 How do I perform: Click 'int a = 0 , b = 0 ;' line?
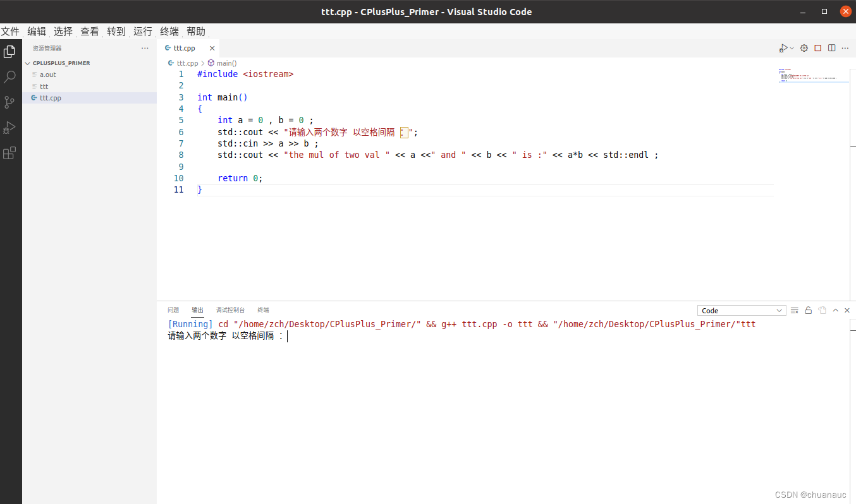point(266,120)
